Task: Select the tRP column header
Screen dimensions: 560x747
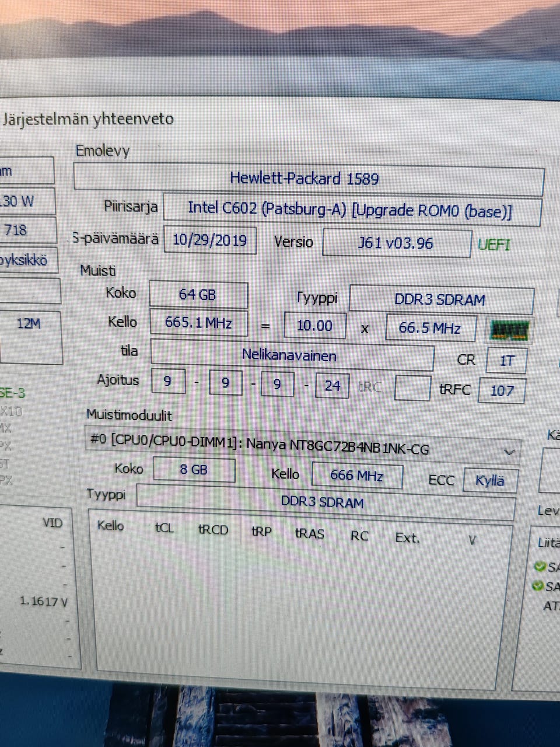Action: coord(261,532)
